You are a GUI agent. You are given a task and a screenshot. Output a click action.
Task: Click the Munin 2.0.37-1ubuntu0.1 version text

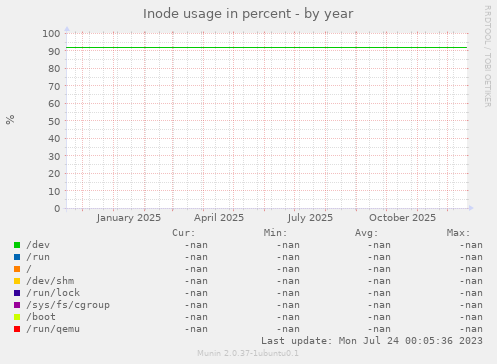(x=248, y=353)
